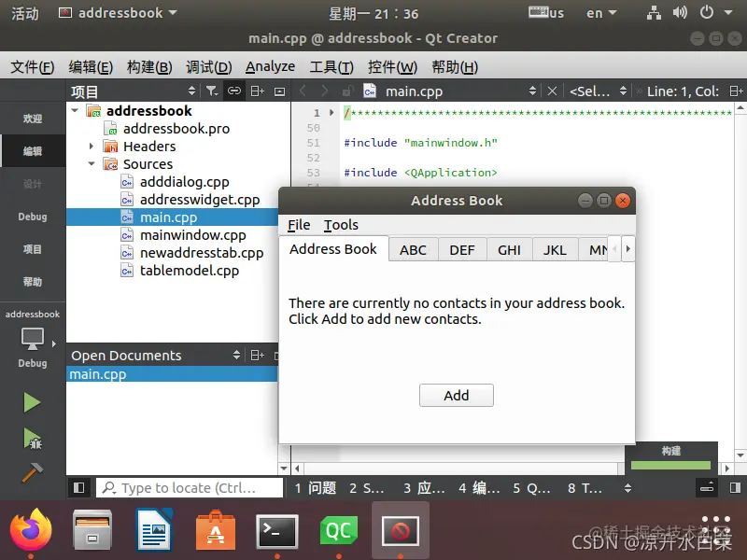Split the Projects pane
Image resolution: width=747 pixels, height=560 pixels.
coord(258,91)
